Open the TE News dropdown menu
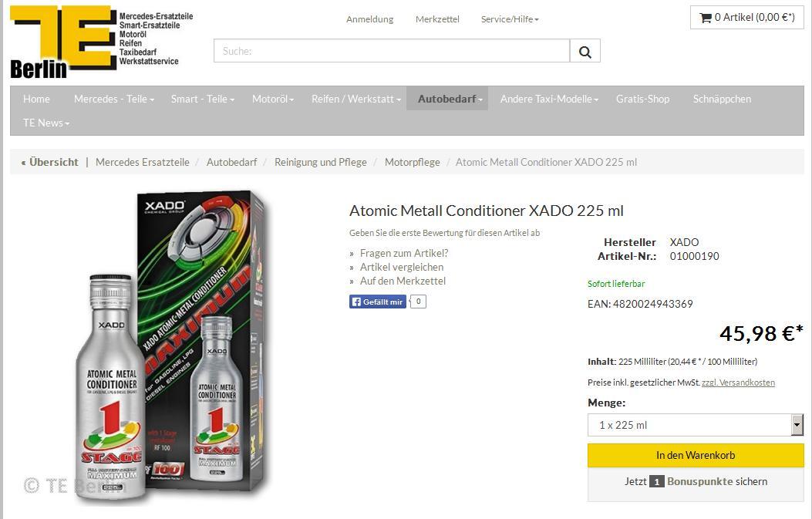This screenshot has height=519, width=812. [46, 123]
